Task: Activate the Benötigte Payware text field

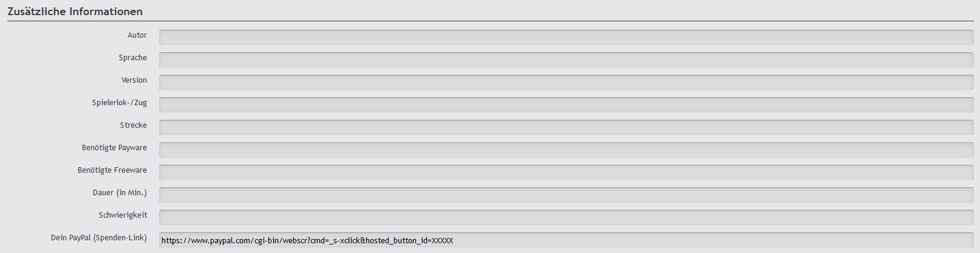Action: [566, 150]
